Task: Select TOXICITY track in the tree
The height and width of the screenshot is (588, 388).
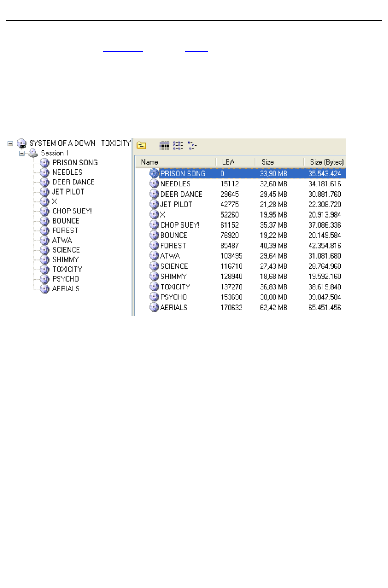Action: coord(67,269)
